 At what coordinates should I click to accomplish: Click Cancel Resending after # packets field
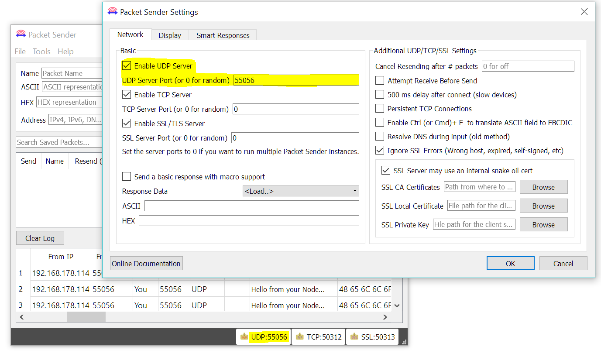[528, 66]
